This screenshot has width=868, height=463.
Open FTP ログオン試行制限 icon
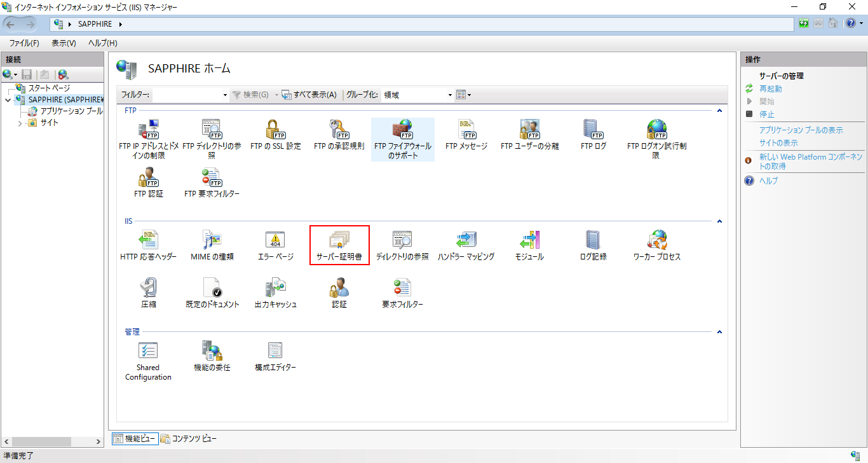(x=656, y=140)
